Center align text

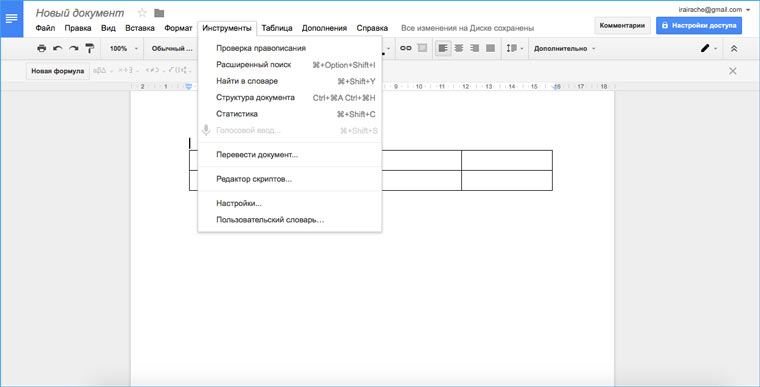pos(459,48)
